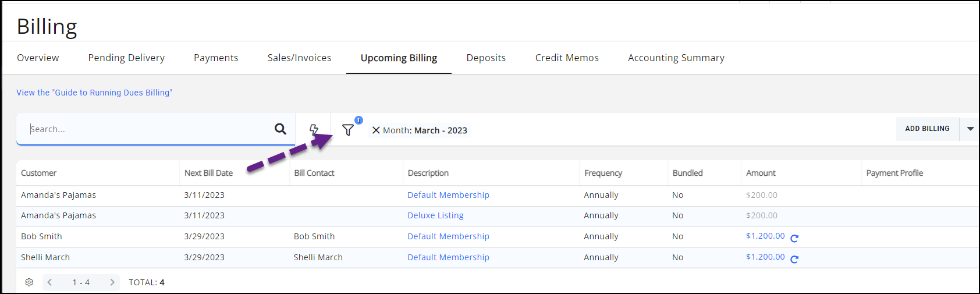The height and width of the screenshot is (294, 980).
Task: Go to next page arrow
Action: (112, 282)
